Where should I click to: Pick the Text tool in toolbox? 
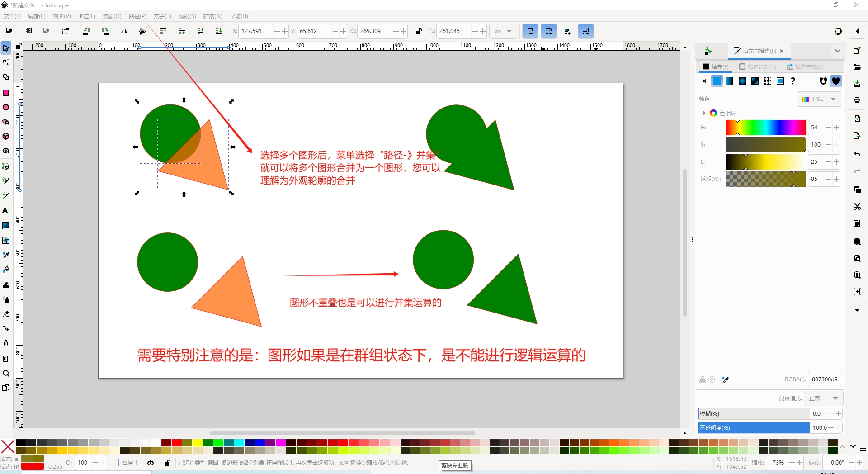coord(6,210)
